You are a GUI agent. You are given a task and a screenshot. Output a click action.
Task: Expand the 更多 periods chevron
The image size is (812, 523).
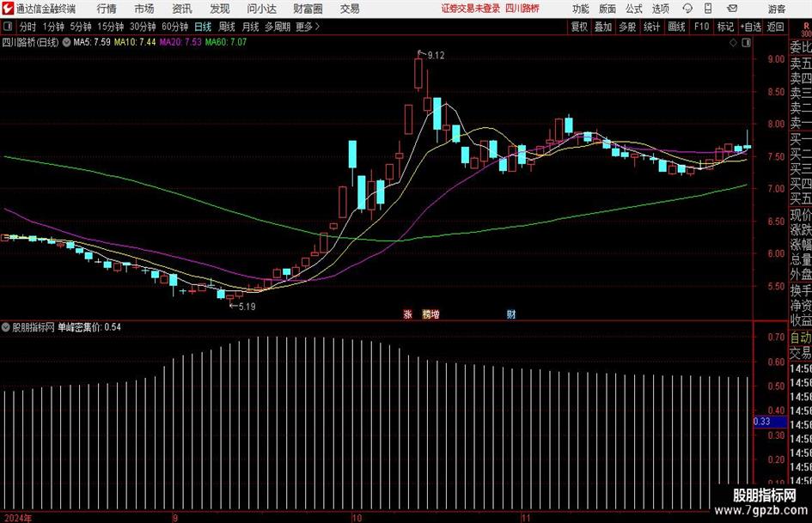(308, 27)
